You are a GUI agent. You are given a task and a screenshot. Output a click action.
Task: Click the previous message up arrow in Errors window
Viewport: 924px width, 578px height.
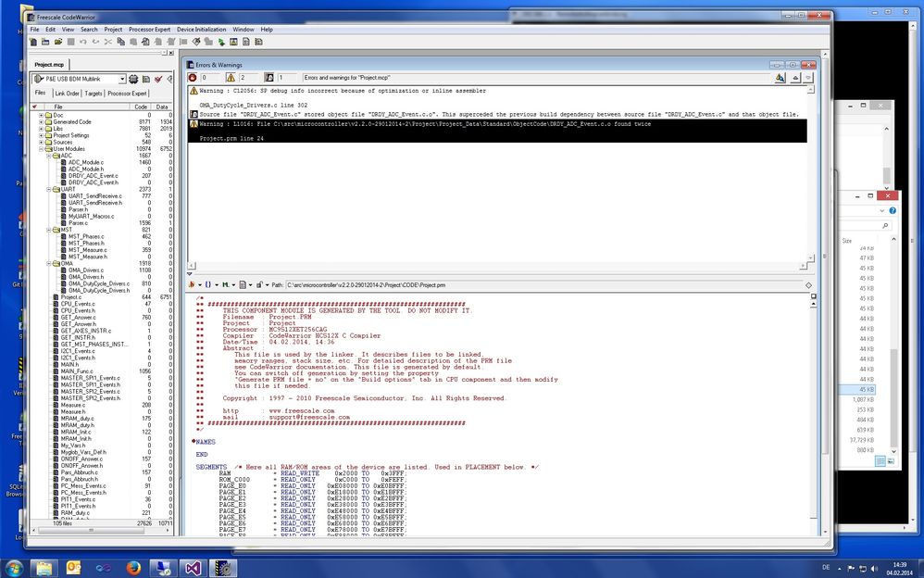795,77
